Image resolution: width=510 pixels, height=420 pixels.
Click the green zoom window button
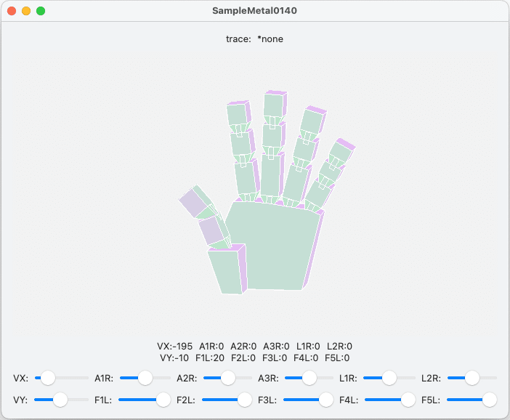click(41, 11)
